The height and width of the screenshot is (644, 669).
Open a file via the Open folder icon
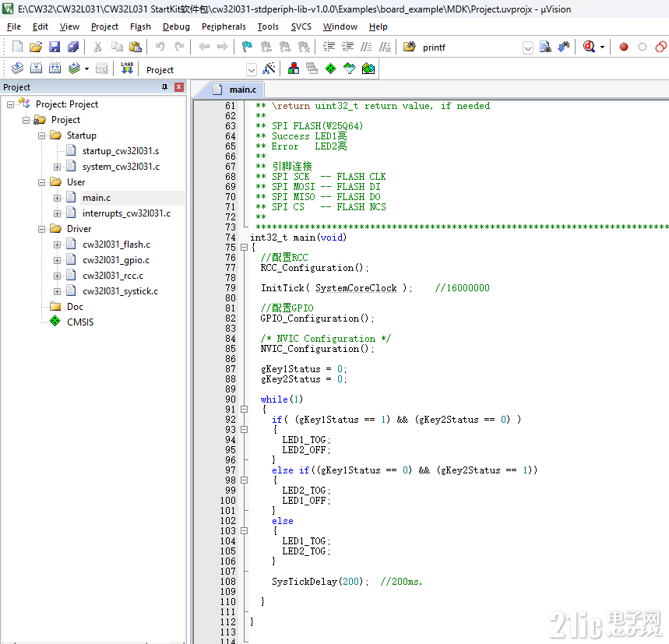coord(36,47)
